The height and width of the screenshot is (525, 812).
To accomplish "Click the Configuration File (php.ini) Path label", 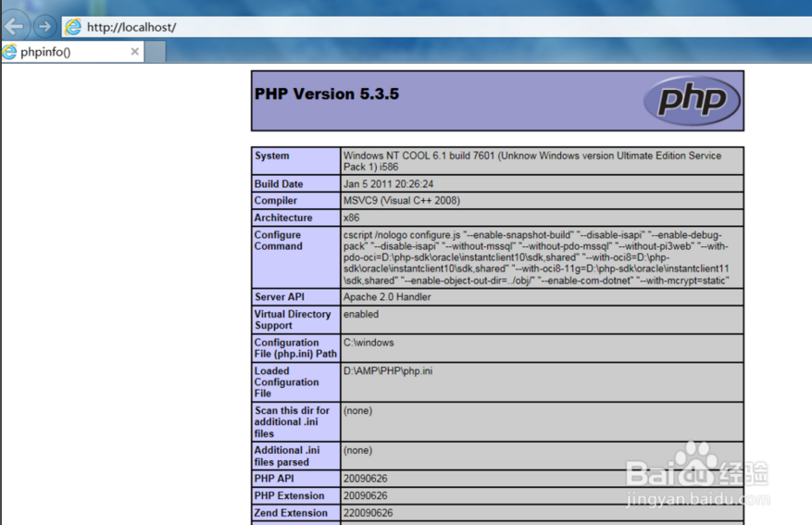I will (295, 348).
